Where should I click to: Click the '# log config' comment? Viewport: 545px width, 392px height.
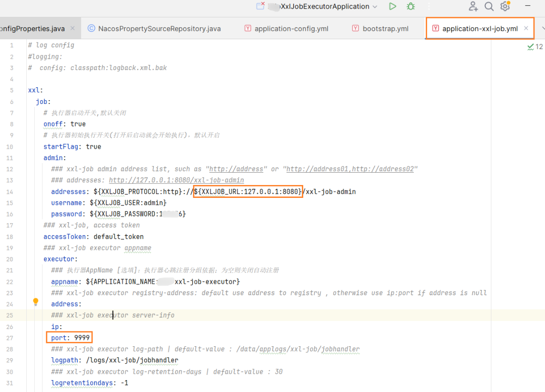[51, 45]
